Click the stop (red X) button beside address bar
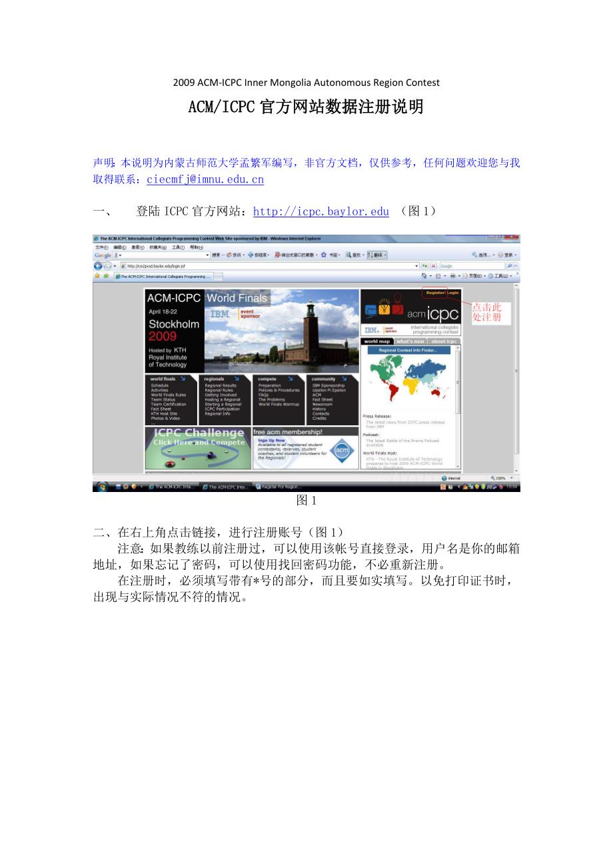Screen dimensions: 613x868 pos(433,266)
